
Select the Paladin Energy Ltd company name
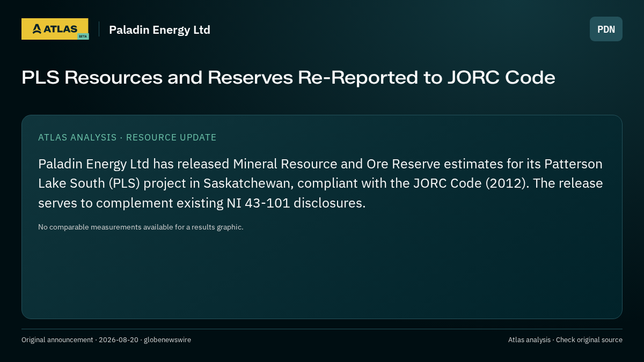[x=159, y=30]
